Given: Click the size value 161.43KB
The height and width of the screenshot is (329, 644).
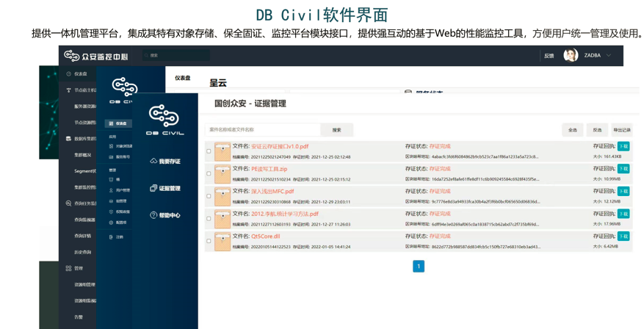Looking at the screenshot, I should click(612, 156).
